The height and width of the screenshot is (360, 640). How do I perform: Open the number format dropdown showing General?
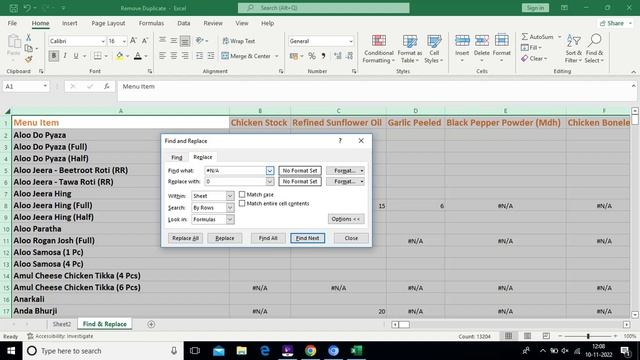pos(351,41)
